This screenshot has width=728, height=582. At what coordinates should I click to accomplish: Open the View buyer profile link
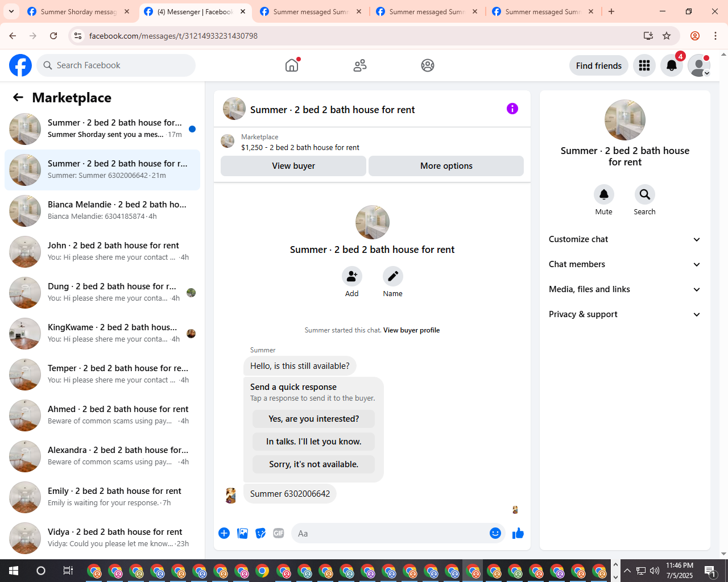[411, 330]
